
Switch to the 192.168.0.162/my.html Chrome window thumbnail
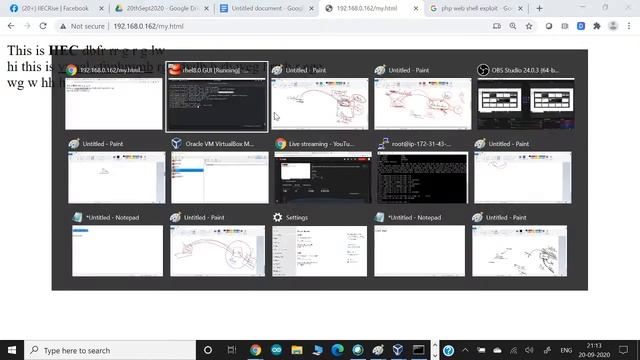[x=114, y=104]
